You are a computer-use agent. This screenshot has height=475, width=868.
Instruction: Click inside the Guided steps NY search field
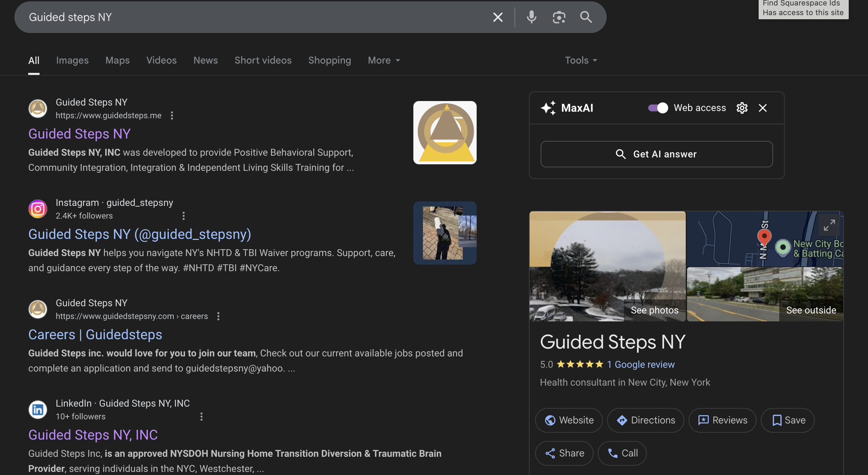[x=241, y=17]
